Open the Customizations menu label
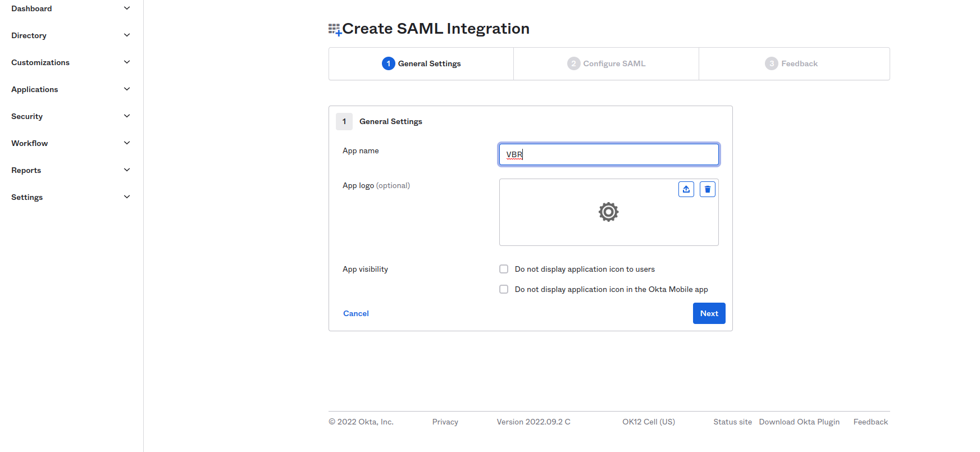The height and width of the screenshot is (452, 980). (x=40, y=62)
